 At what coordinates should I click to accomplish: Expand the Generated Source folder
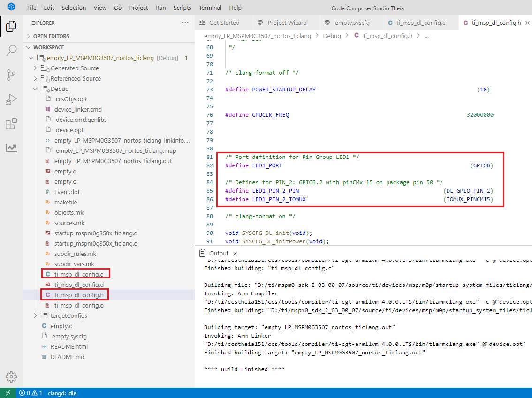point(36,68)
